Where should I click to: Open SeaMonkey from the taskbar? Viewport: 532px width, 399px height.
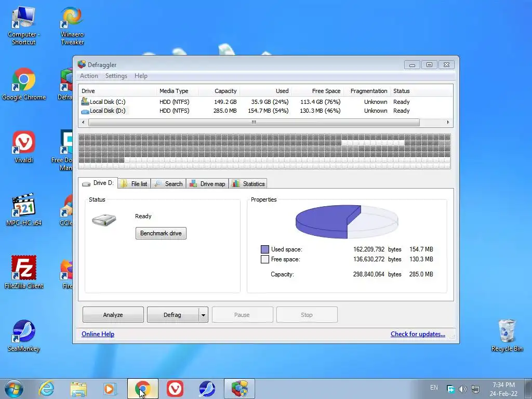pos(207,389)
